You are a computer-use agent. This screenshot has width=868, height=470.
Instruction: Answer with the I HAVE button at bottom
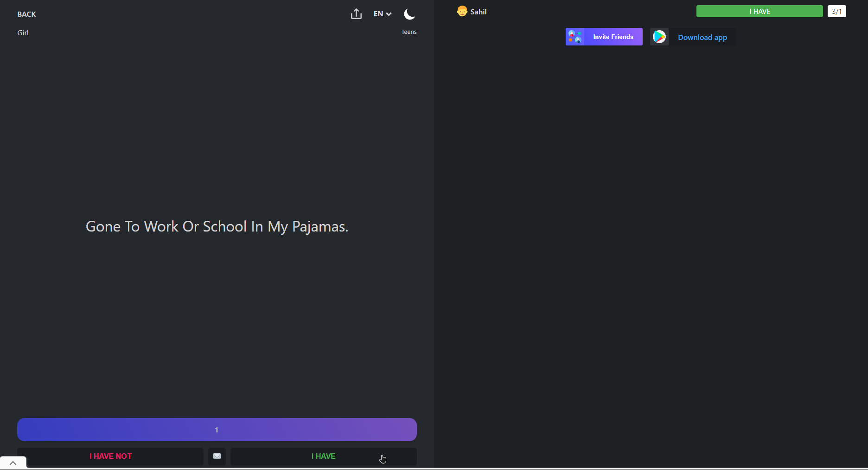tap(323, 457)
